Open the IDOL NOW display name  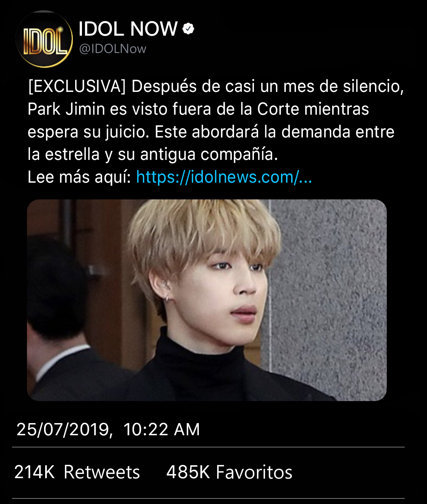tap(128, 29)
